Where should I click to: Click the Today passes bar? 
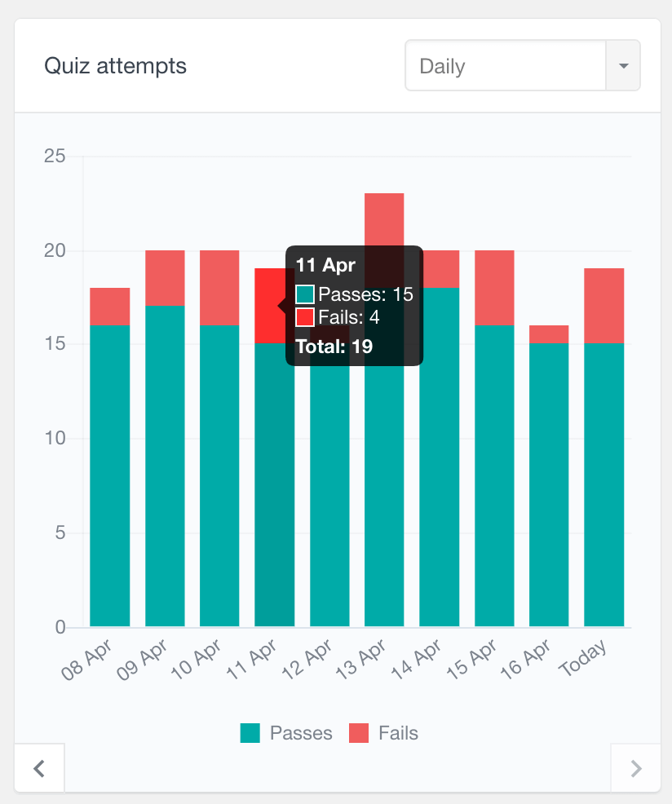tap(603, 485)
